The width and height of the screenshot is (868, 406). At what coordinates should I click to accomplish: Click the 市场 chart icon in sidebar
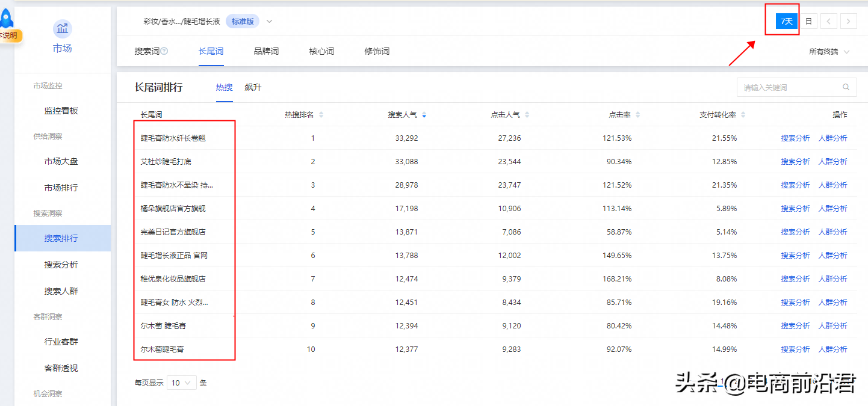pyautogui.click(x=62, y=28)
